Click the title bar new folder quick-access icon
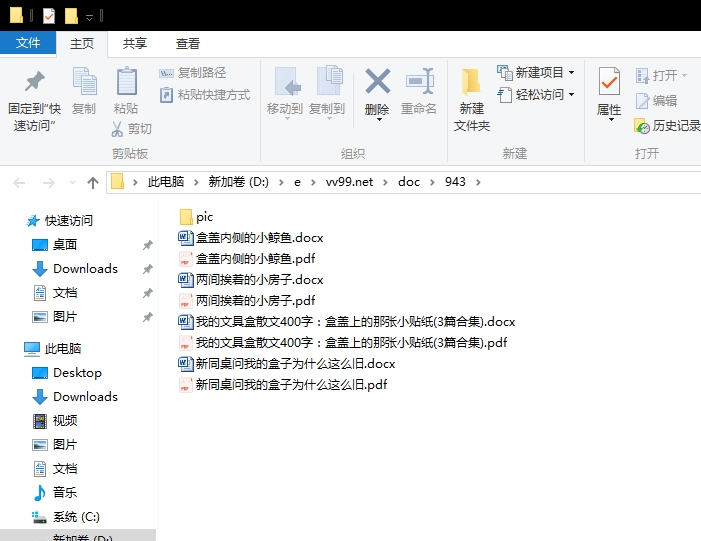Viewport: 701px width, 541px height. (71, 16)
